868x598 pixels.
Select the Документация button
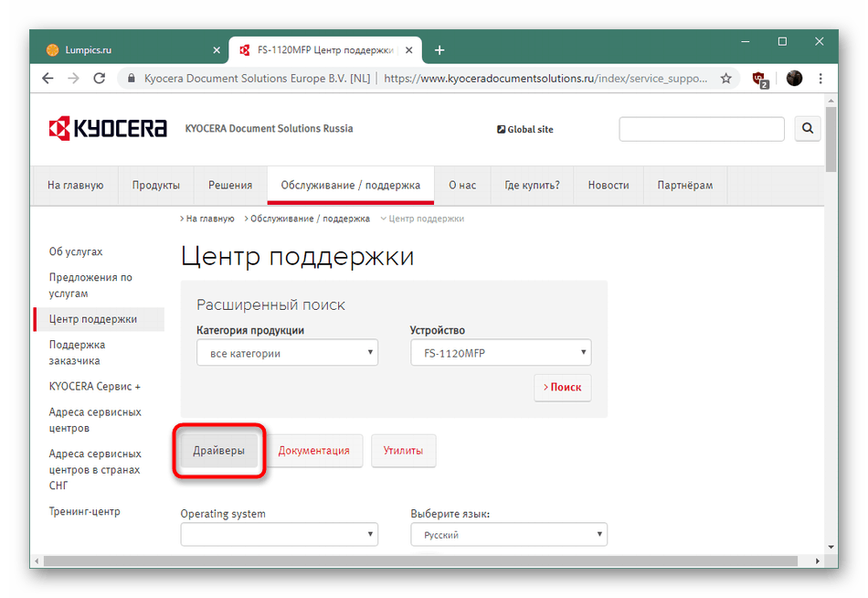pos(314,451)
